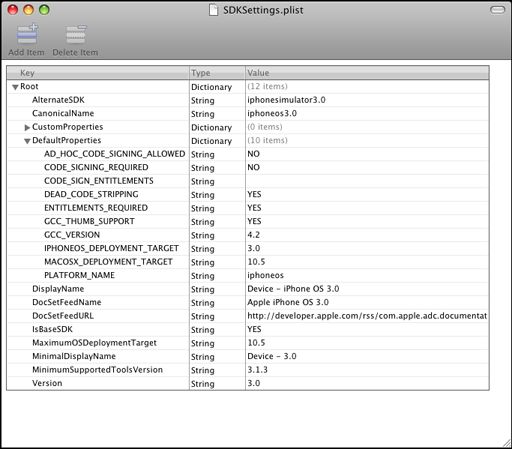Click the (0 items) value of CustomProperties
Image resolution: width=512 pixels, height=449 pixels.
point(265,127)
